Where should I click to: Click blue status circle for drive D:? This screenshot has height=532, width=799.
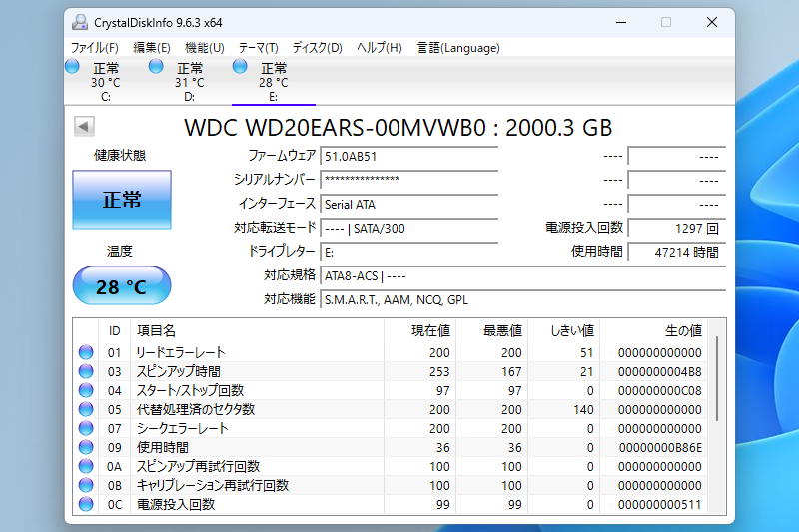click(156, 66)
